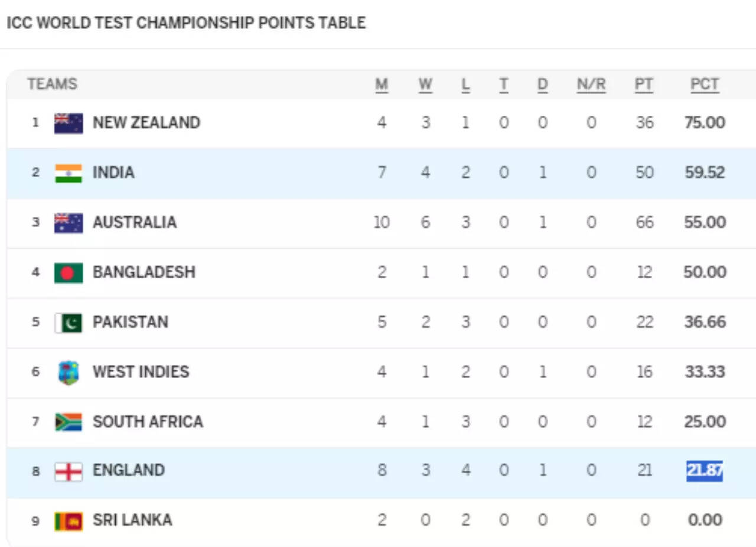Click the M matches column header
Viewport: 756px width, 547px height.
tap(382, 84)
